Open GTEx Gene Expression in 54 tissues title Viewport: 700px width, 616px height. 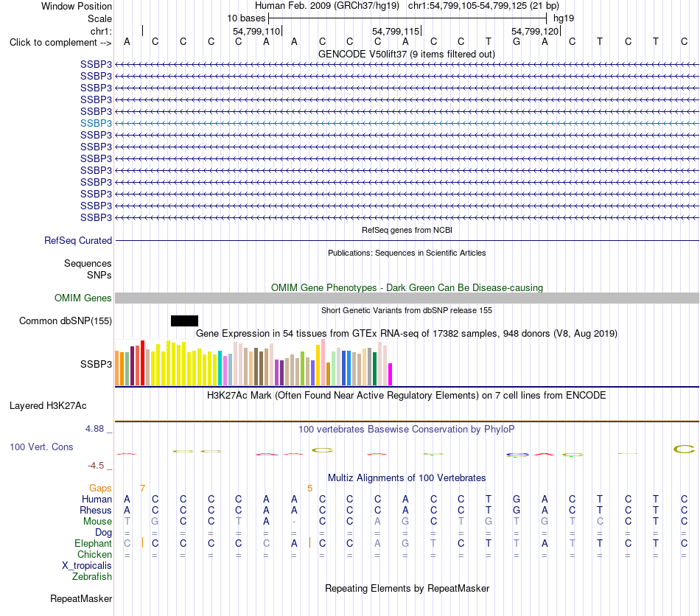click(x=407, y=334)
